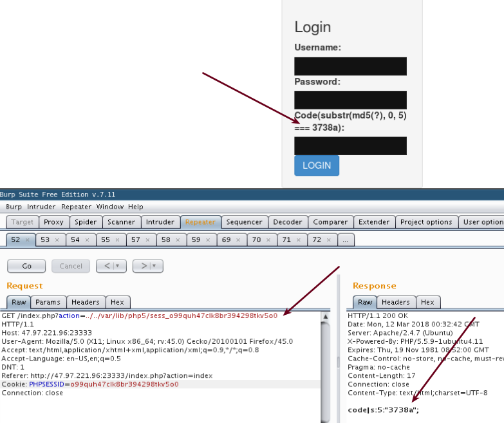
Task: Go forward to next request in history
Action: (144, 266)
